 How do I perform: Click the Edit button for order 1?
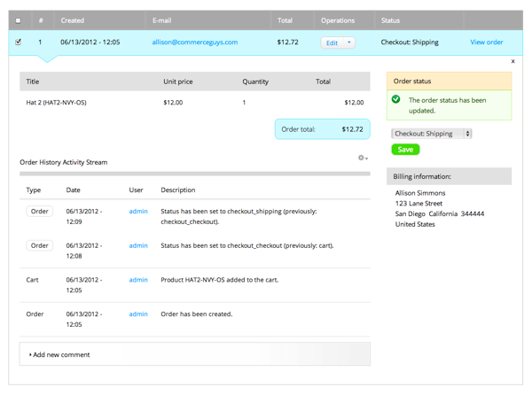(x=332, y=43)
